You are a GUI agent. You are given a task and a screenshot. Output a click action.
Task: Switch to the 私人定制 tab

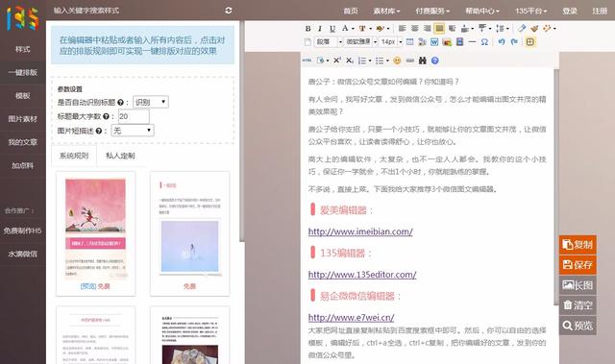[120, 156]
